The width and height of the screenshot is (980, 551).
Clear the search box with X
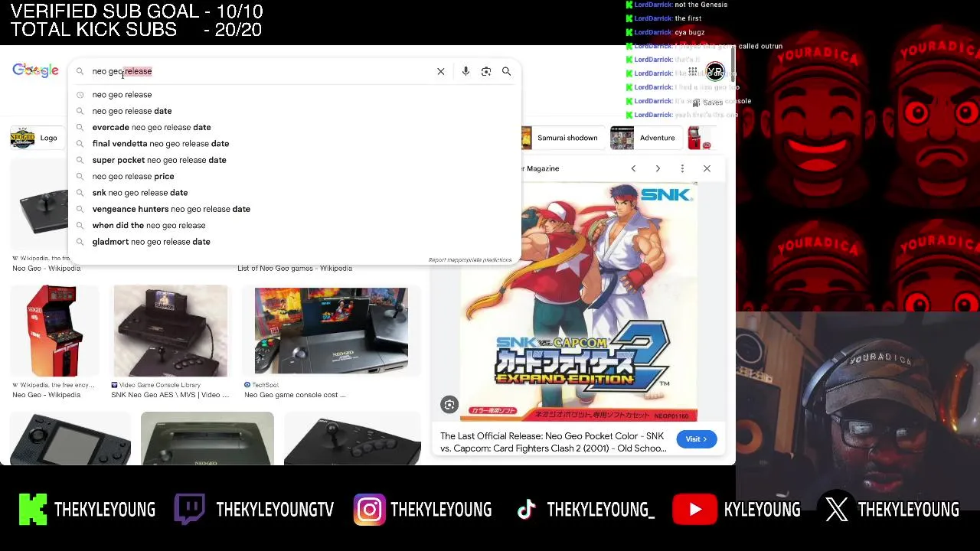441,71
